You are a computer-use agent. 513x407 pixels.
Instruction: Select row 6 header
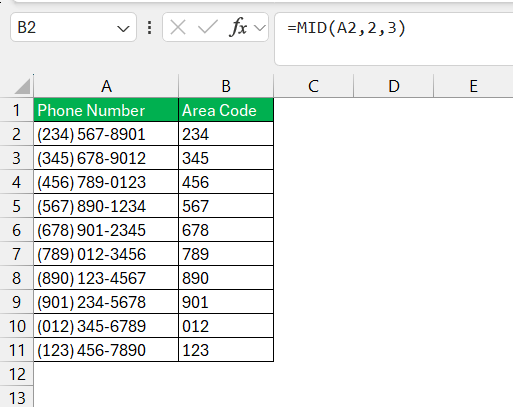[17, 230]
